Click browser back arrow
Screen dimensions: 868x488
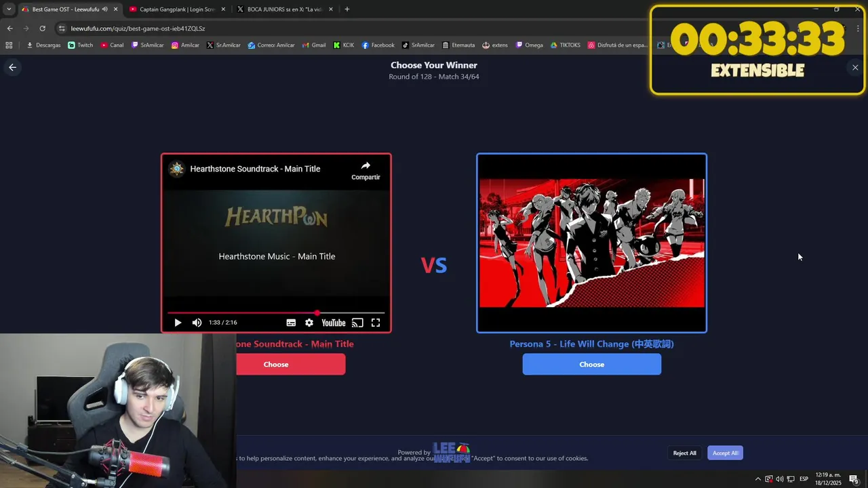[x=9, y=28]
